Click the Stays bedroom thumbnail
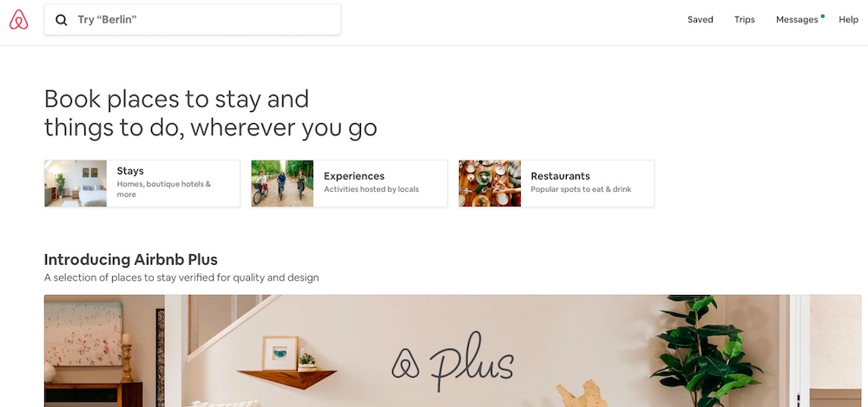Image resolution: width=868 pixels, height=407 pixels. pyautogui.click(x=76, y=183)
